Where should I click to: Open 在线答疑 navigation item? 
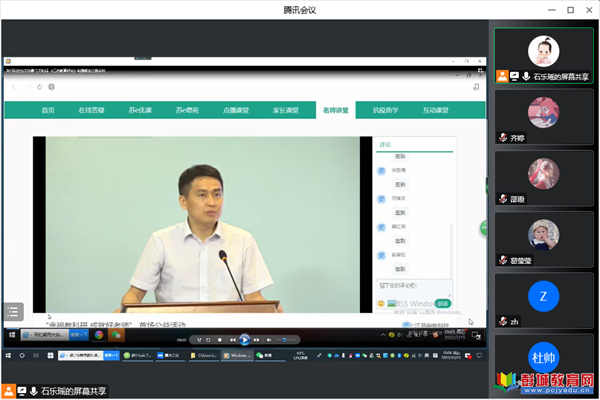pos(91,110)
